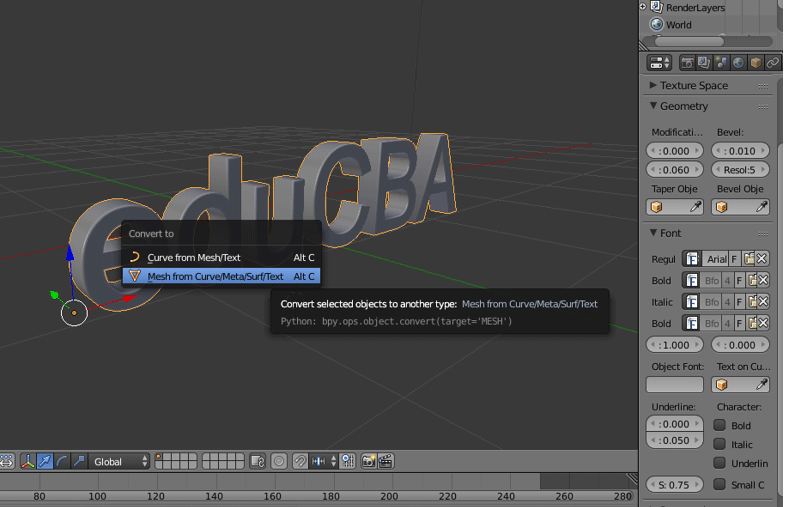
Task: Click eyedropper in Bevel Object field
Action: [761, 207]
